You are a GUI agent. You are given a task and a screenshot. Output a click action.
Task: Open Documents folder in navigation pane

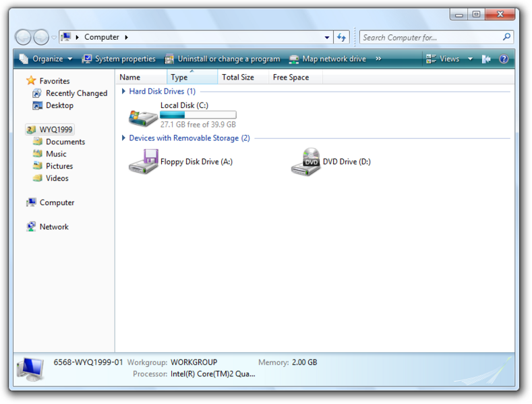coord(59,142)
